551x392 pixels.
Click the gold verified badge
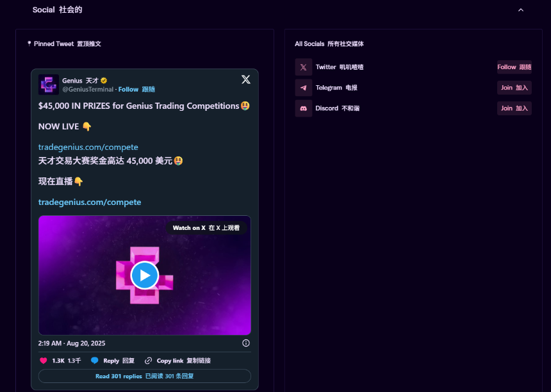(104, 81)
